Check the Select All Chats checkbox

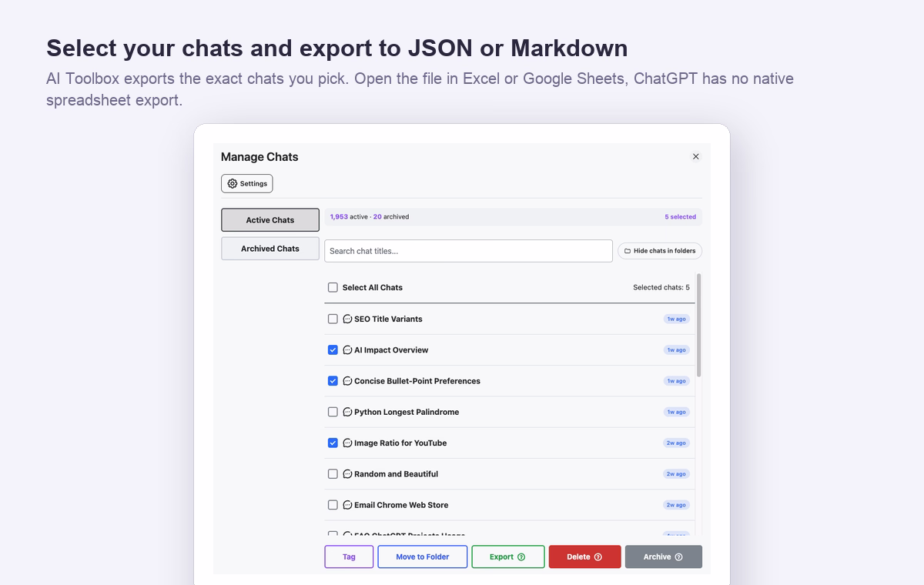click(333, 287)
